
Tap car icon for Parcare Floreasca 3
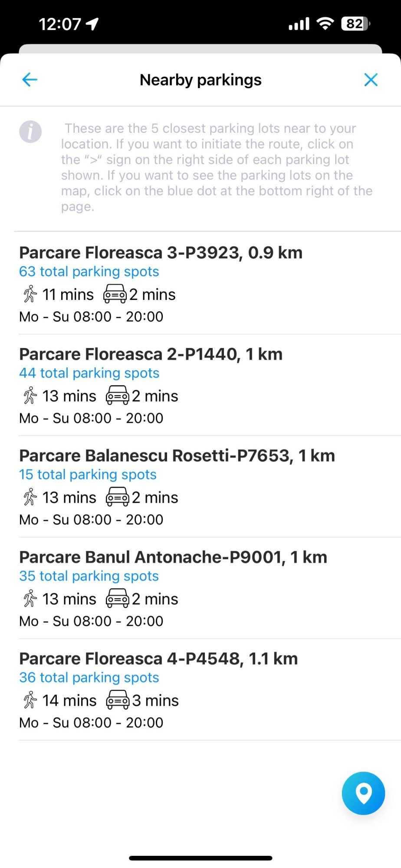pyautogui.click(x=115, y=294)
